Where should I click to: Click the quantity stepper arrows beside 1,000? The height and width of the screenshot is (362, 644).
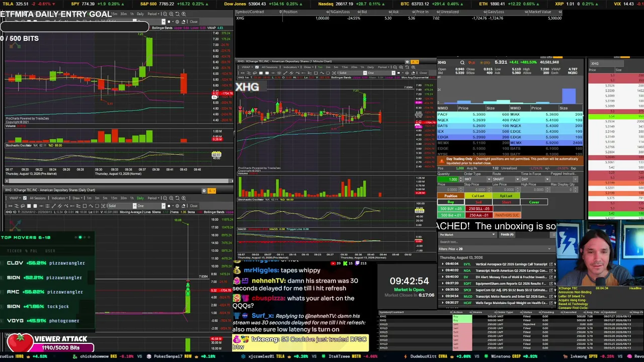point(461,179)
